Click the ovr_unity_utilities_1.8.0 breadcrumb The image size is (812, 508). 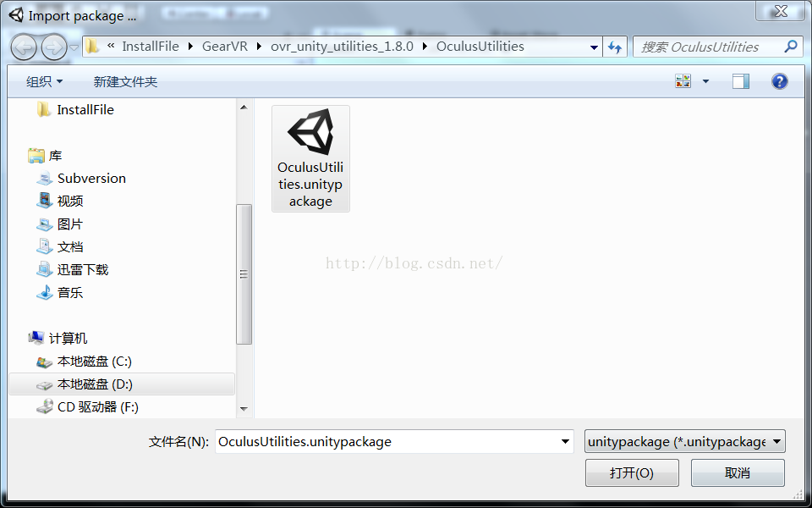[x=342, y=46]
